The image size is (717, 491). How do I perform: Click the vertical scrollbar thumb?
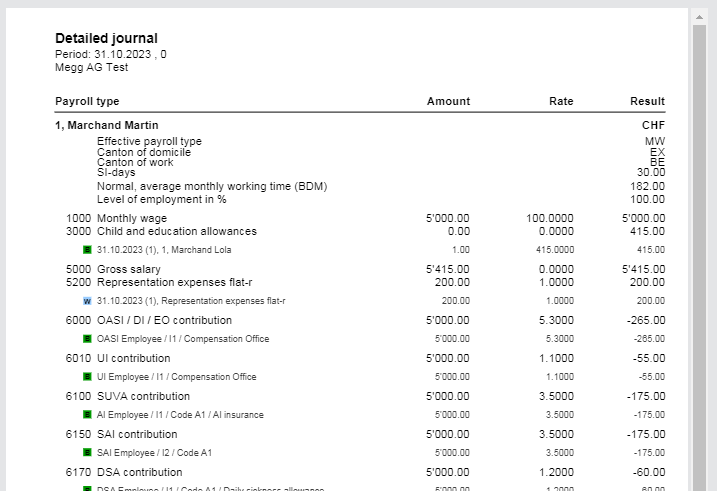point(699,258)
